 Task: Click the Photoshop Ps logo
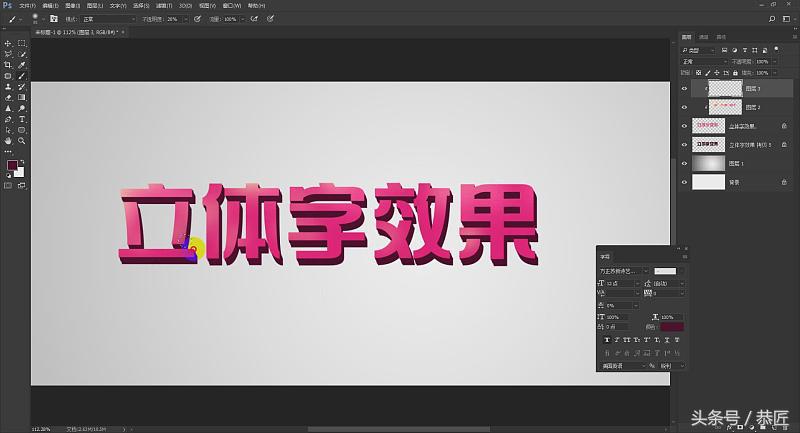[x=7, y=5]
